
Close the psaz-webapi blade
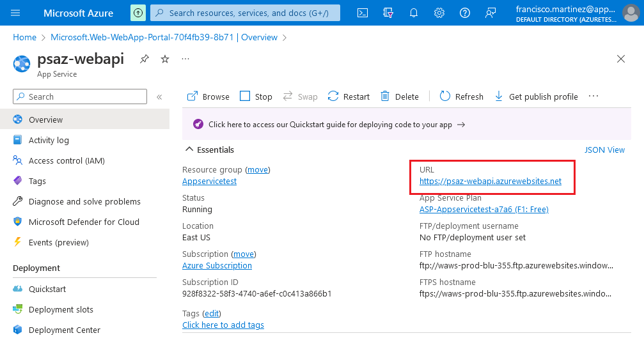click(x=621, y=59)
